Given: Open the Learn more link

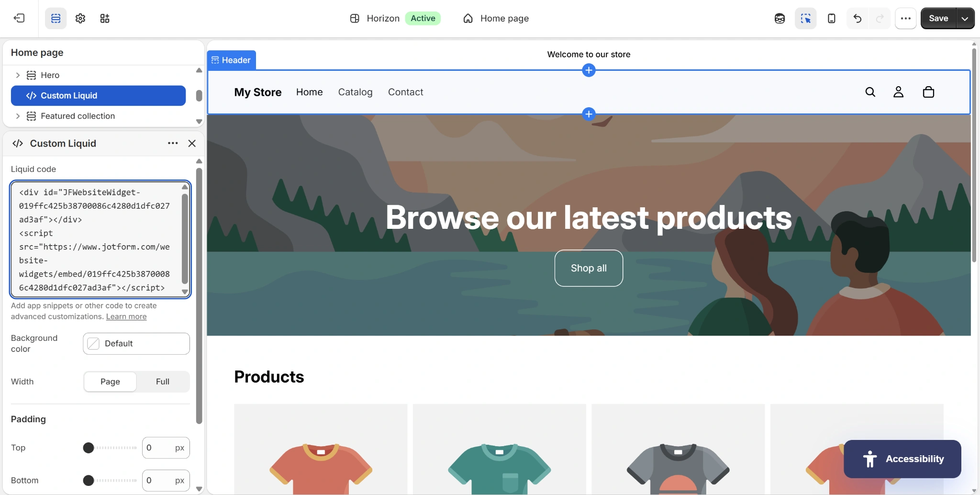Looking at the screenshot, I should tap(126, 316).
